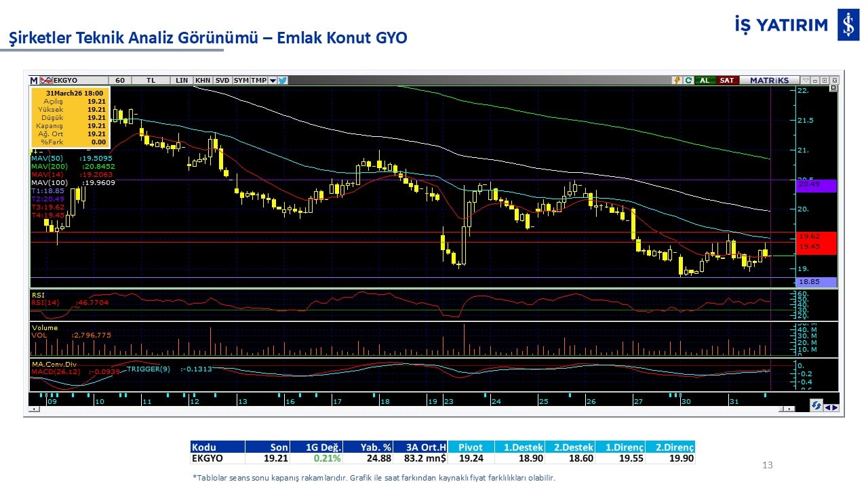
Task: Select the TMP template item
Action: click(x=258, y=80)
